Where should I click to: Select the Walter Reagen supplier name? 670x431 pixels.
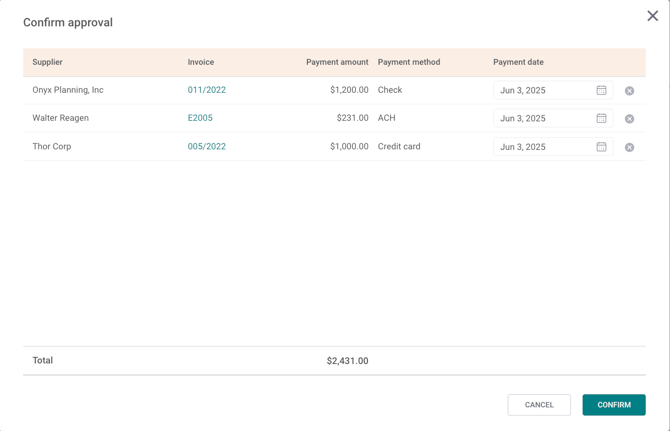(x=61, y=118)
